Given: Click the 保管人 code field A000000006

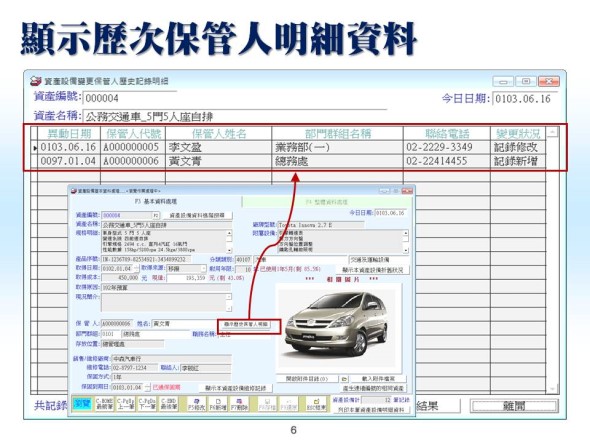Looking at the screenshot, I should pos(117,324).
